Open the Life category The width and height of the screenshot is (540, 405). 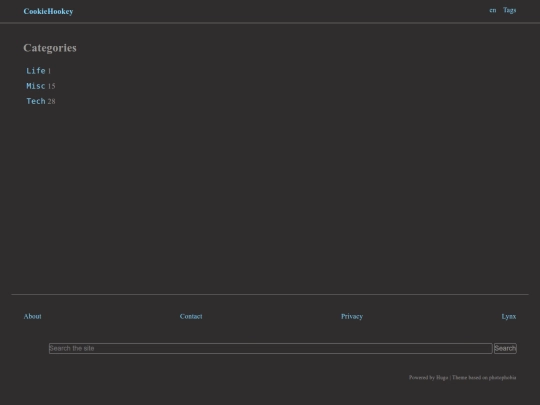pyautogui.click(x=36, y=71)
